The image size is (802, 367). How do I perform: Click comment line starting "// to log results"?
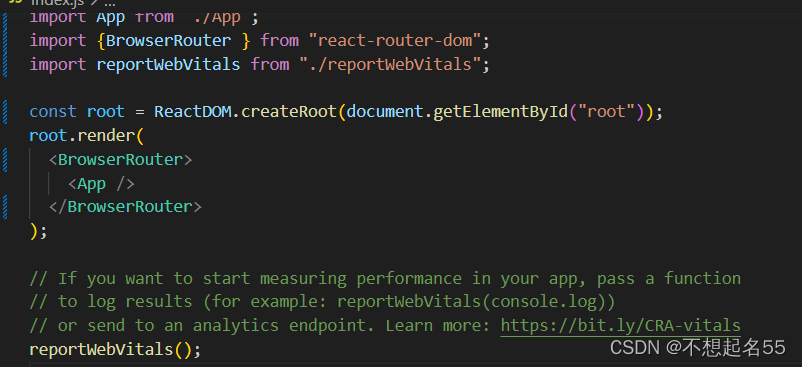pos(322,302)
